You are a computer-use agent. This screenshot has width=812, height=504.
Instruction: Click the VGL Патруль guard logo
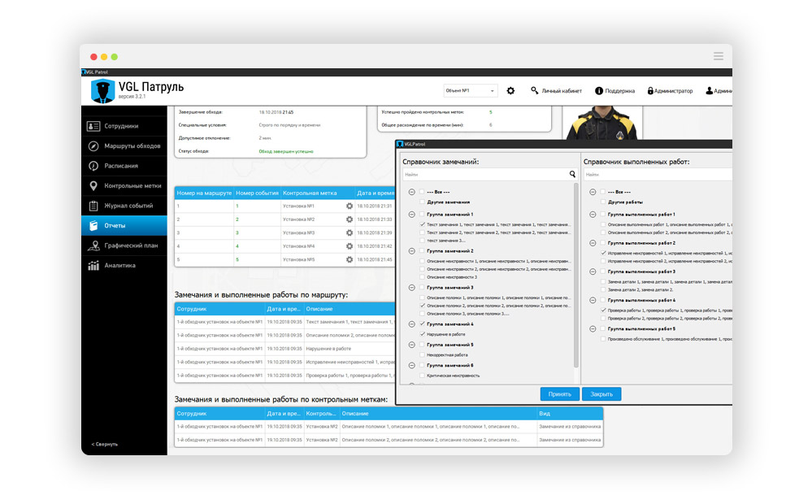(102, 91)
